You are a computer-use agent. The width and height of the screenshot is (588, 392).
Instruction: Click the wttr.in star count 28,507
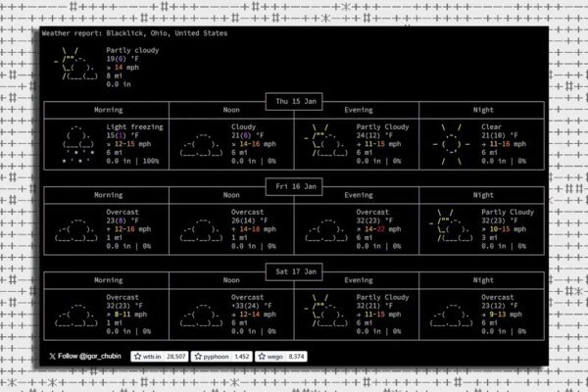pyautogui.click(x=176, y=357)
